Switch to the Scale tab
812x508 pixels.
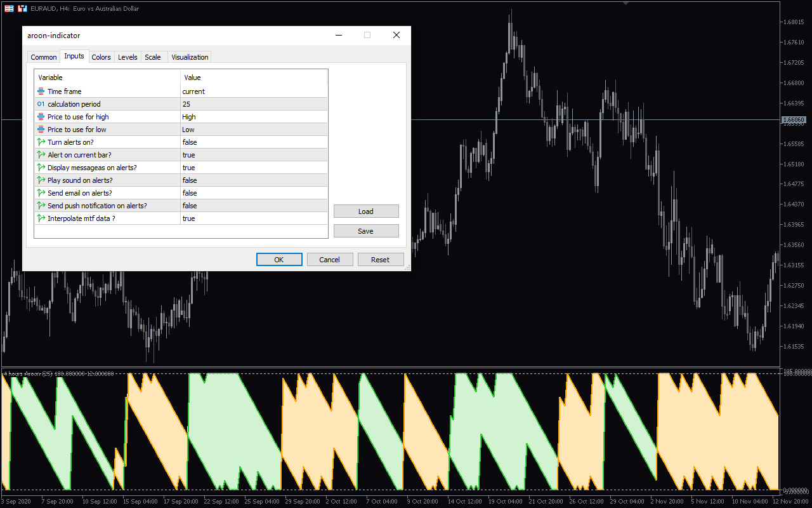153,57
